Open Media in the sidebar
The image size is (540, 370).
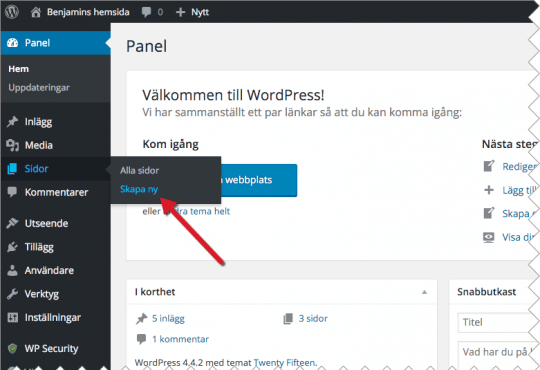pyautogui.click(x=39, y=145)
